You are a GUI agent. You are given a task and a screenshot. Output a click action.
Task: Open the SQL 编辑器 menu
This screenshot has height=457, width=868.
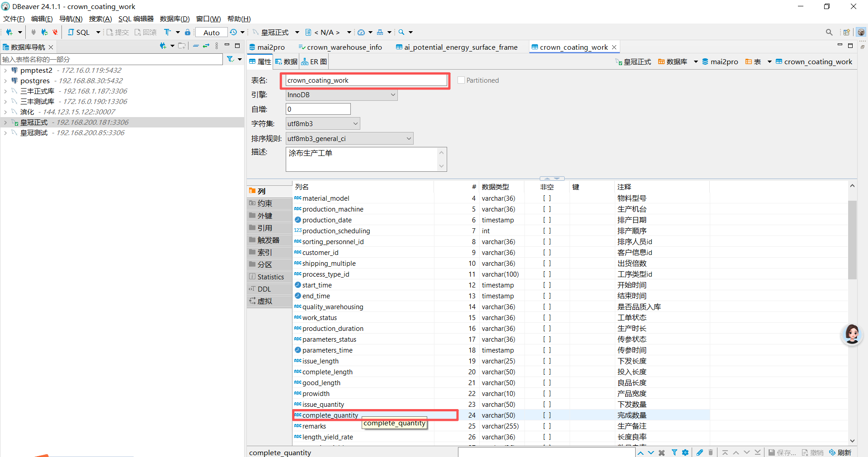tap(136, 19)
